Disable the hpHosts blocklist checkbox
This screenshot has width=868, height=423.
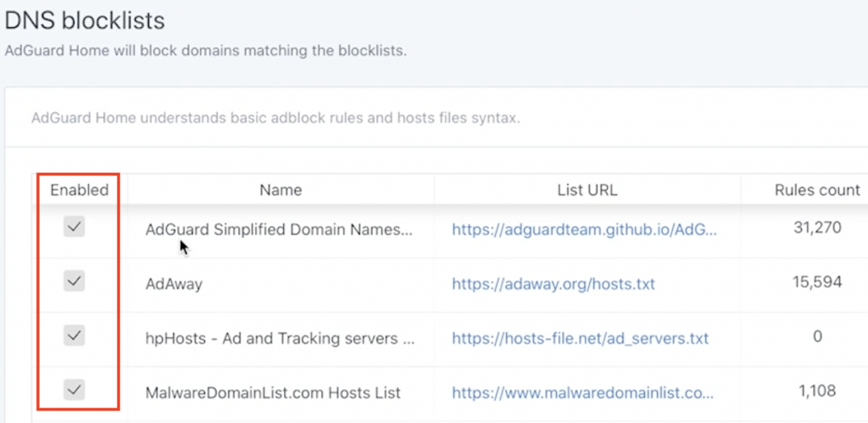coord(75,336)
